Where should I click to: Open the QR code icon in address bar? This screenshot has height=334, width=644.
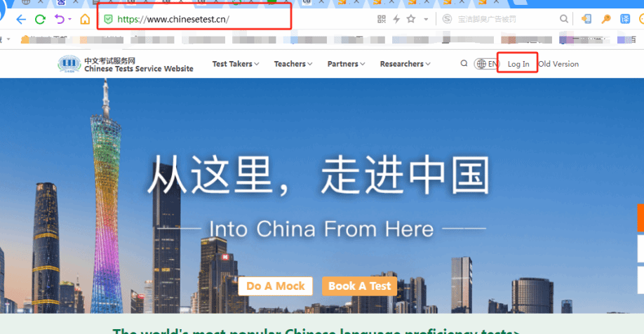coord(382,19)
